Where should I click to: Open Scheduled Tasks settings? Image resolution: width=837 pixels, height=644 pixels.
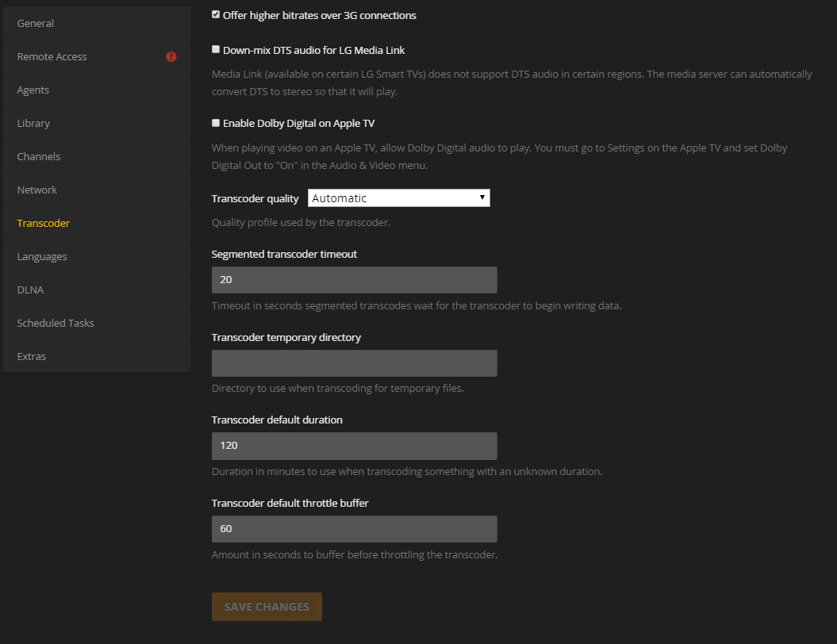click(56, 324)
